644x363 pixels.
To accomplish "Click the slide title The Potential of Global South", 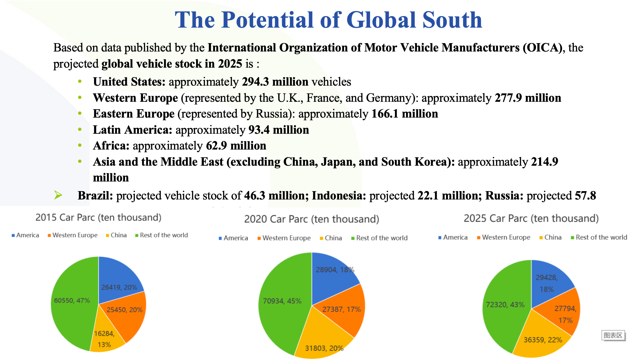I will 328,20.
